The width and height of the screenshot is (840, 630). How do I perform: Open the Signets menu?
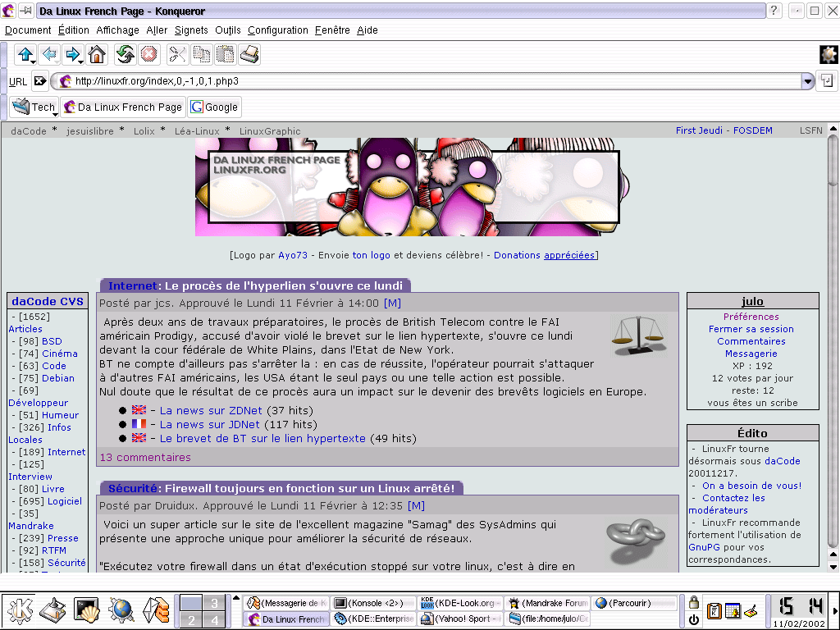(x=191, y=30)
